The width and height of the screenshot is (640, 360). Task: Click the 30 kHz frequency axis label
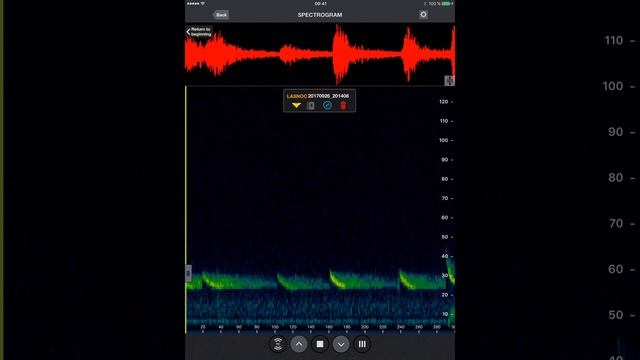[x=444, y=276]
